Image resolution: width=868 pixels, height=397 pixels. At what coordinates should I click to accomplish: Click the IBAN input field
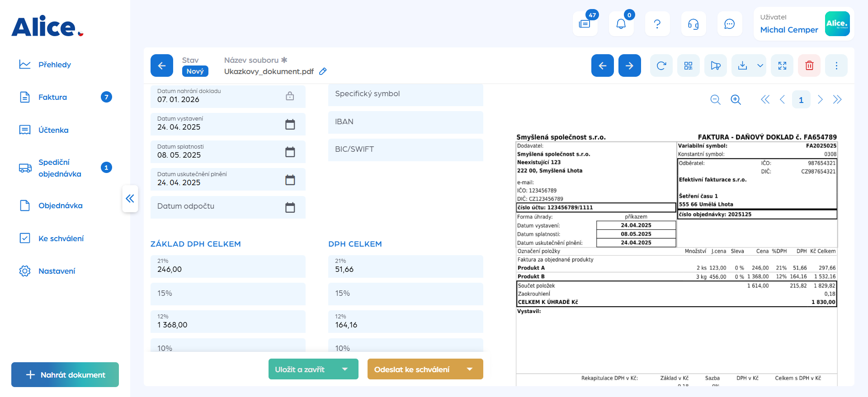[x=406, y=122]
